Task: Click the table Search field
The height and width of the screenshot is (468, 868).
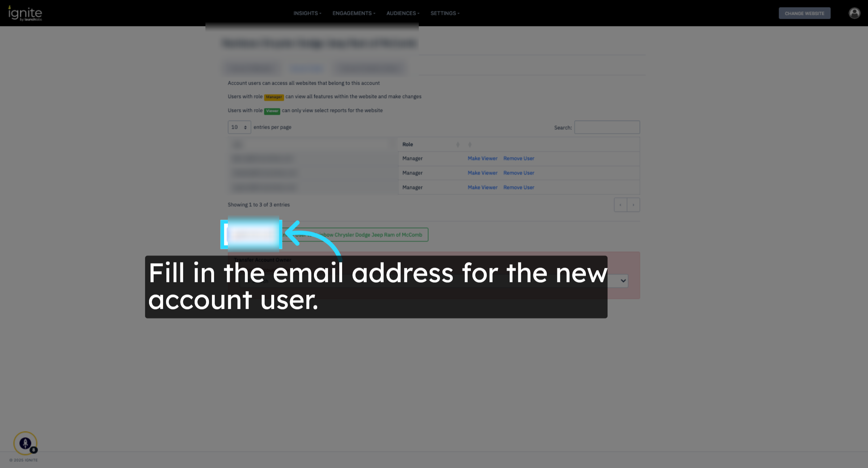Action: coord(607,127)
